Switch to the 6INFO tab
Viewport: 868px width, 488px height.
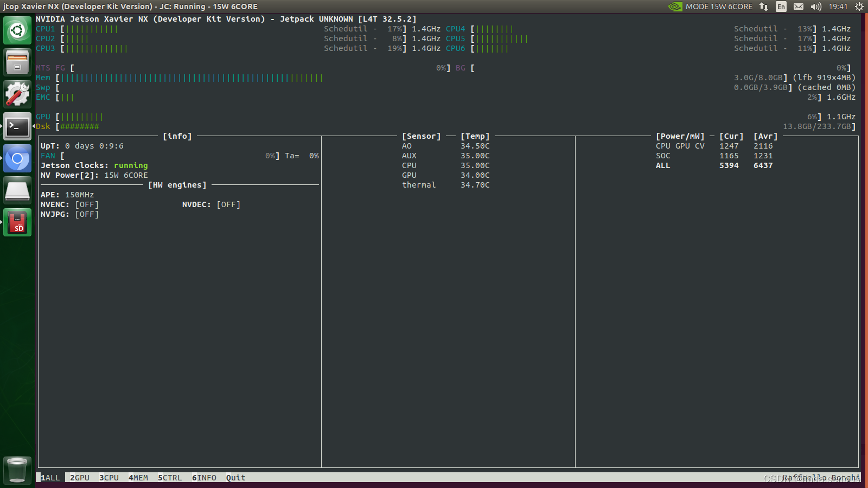[204, 478]
